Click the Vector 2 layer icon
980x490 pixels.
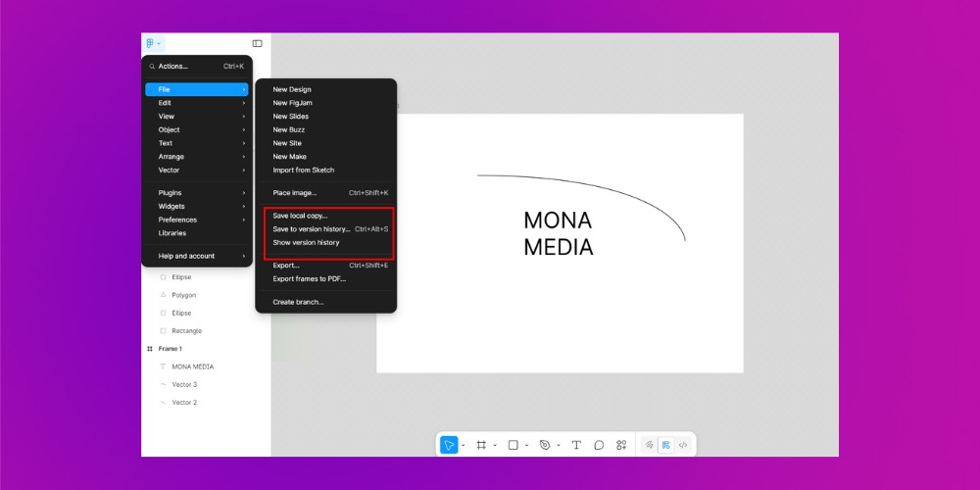163,403
